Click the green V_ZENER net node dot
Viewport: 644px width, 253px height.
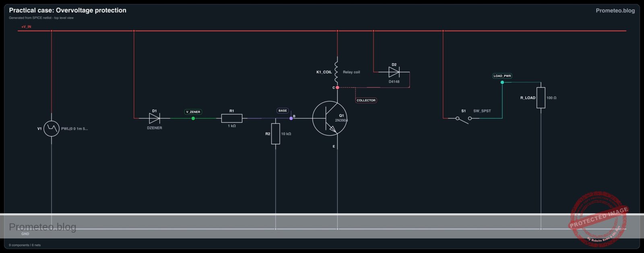193,118
